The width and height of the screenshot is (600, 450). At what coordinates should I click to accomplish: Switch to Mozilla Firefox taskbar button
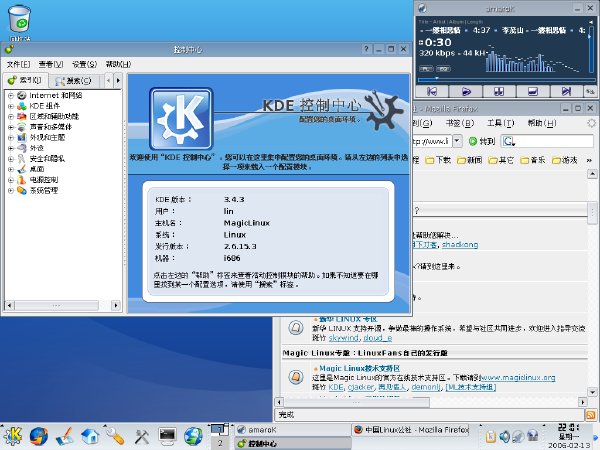click(411, 430)
